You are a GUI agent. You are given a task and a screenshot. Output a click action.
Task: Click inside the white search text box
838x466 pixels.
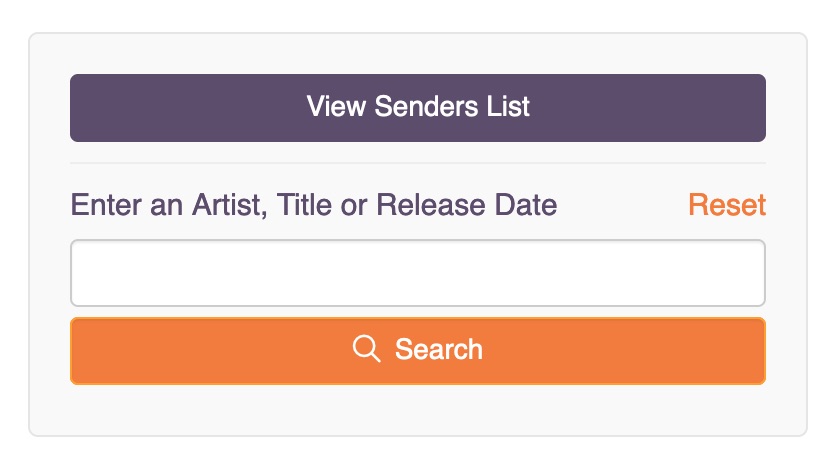pos(418,273)
